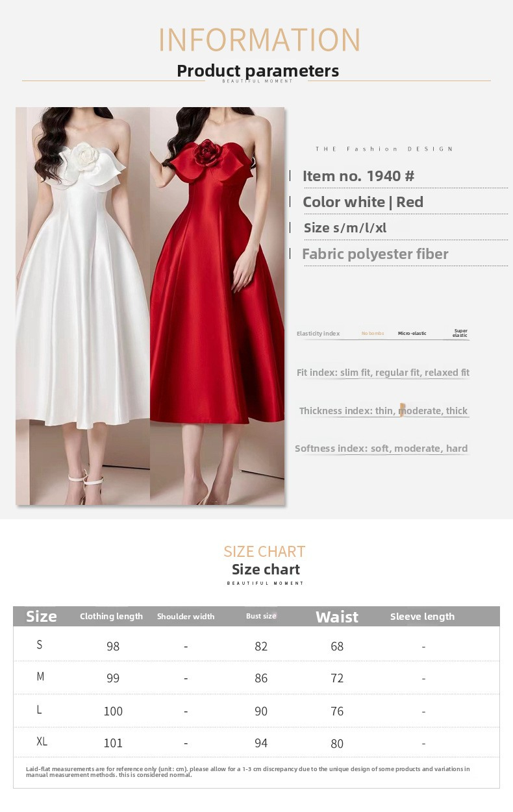Click the Softness index text row
The width and height of the screenshot is (513, 812).
[381, 449]
